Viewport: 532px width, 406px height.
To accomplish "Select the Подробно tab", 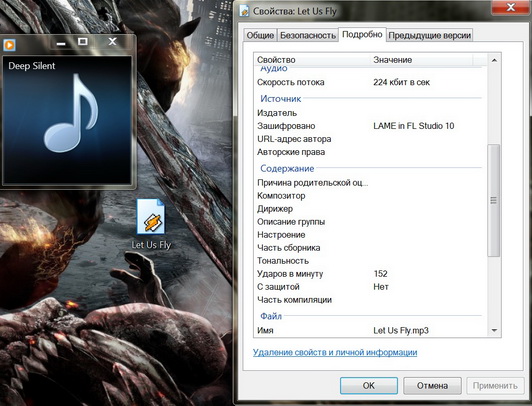I will (x=362, y=34).
